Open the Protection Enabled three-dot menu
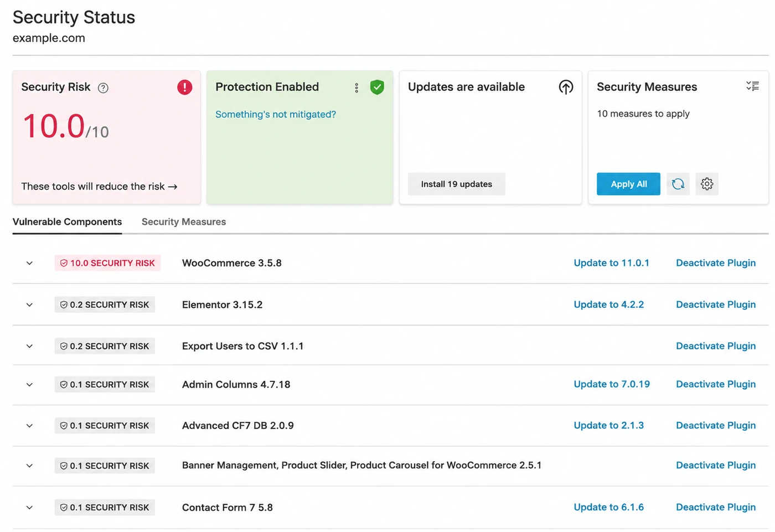This screenshot has height=532, width=775. coord(356,87)
